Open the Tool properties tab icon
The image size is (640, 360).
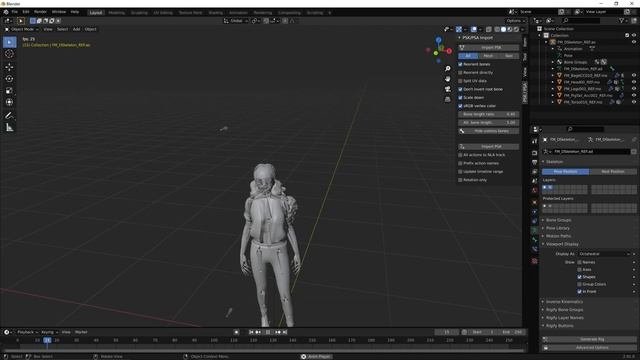tap(535, 141)
